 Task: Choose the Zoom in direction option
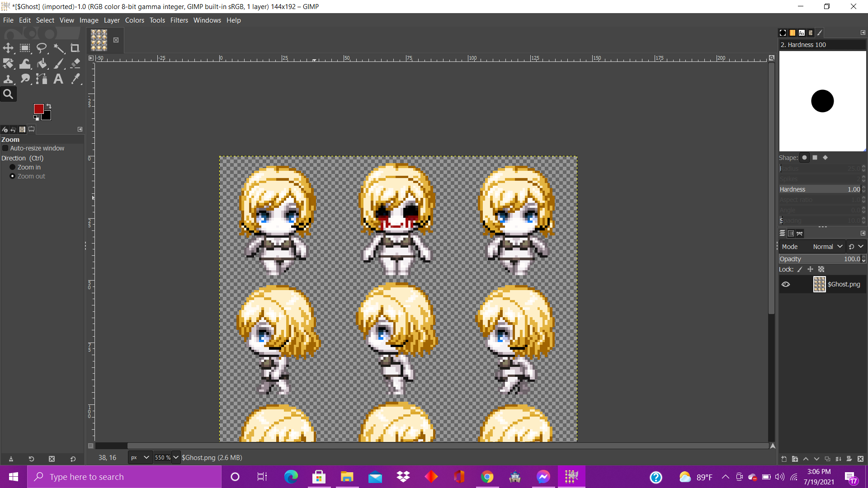[x=13, y=167]
